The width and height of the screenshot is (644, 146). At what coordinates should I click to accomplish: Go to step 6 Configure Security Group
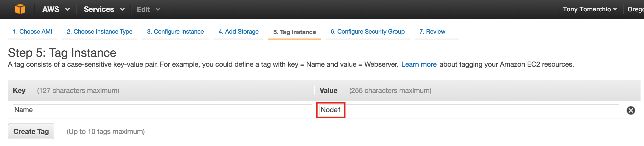click(367, 32)
